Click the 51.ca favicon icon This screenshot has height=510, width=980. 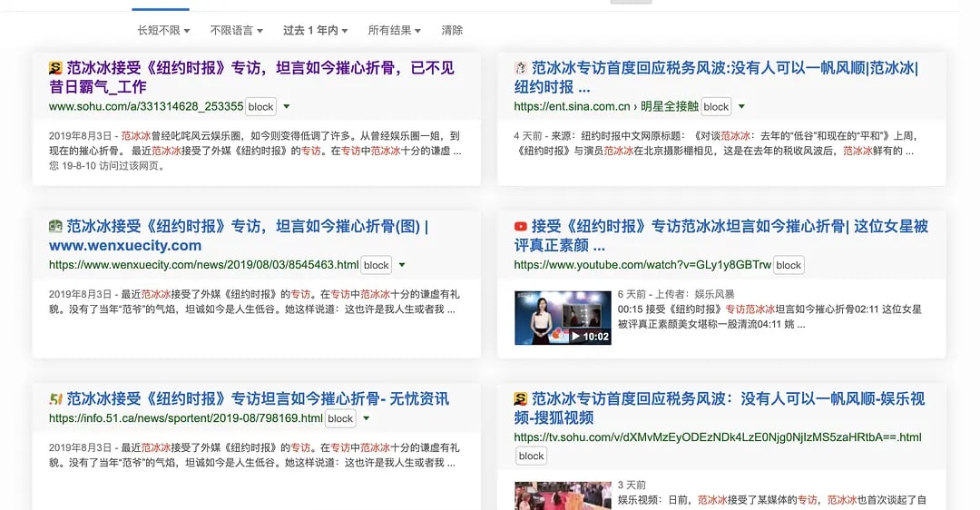55,398
